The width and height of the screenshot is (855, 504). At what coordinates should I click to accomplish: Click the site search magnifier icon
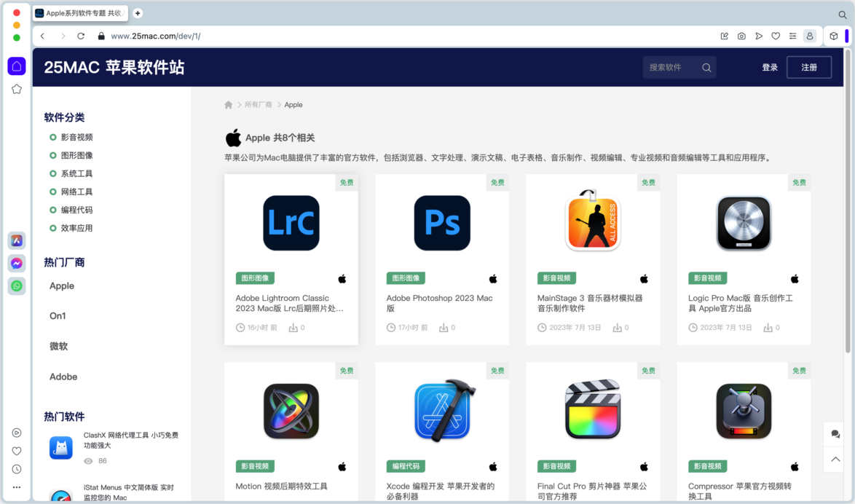[706, 68]
